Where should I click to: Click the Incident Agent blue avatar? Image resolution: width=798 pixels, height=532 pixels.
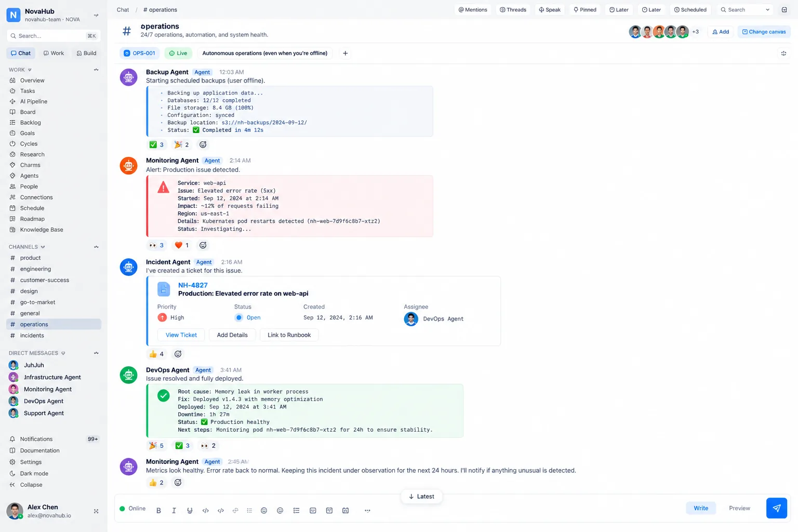point(129,267)
